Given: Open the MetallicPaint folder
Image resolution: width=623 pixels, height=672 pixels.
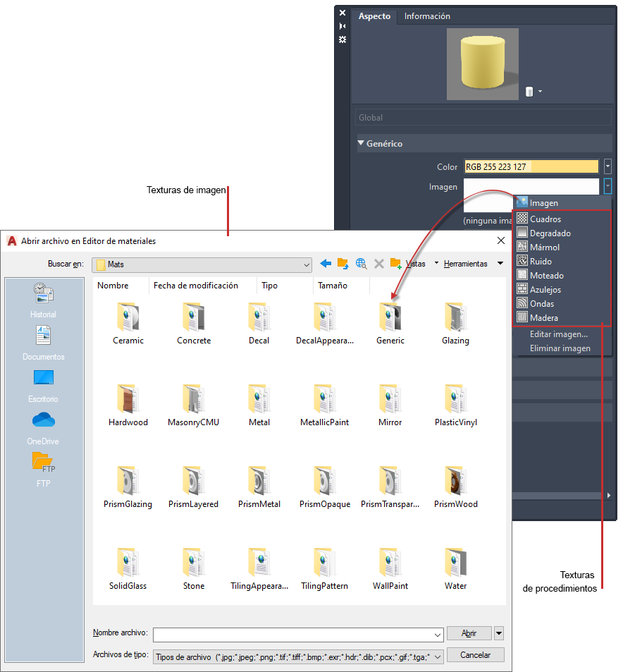Looking at the screenshot, I should (325, 405).
